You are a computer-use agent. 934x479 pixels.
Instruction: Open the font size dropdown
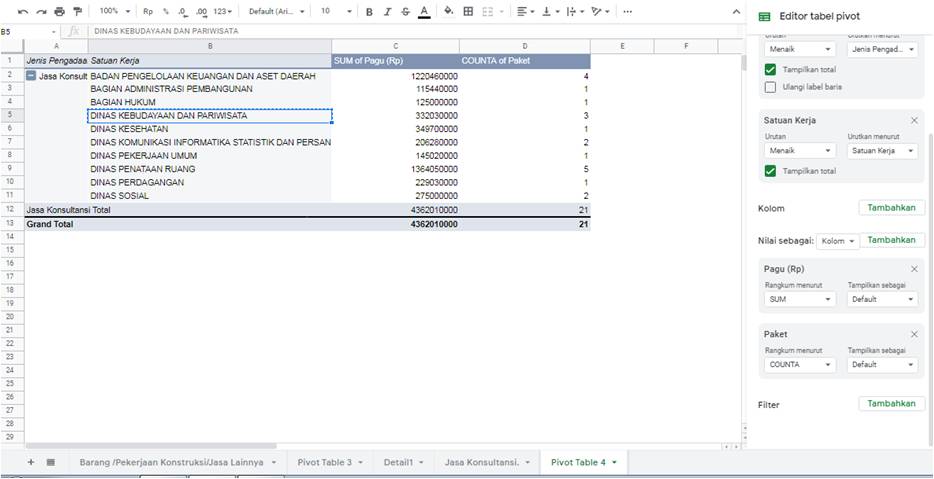(336, 11)
